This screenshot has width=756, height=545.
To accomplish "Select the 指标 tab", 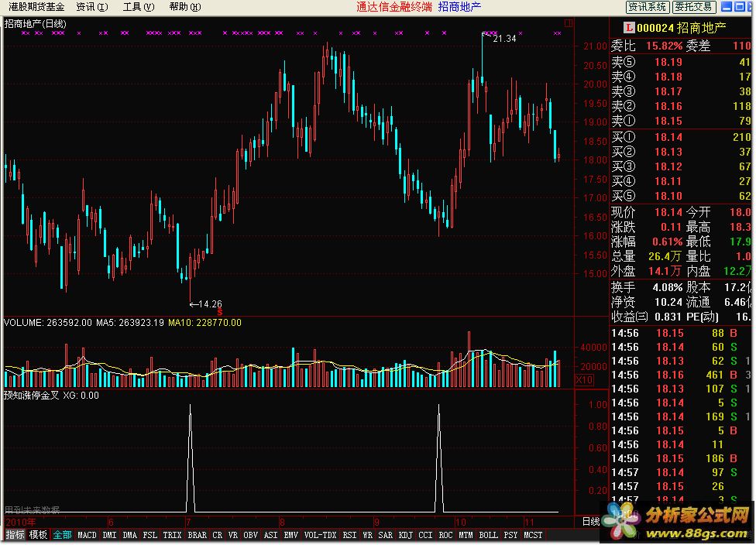I will tap(15, 535).
